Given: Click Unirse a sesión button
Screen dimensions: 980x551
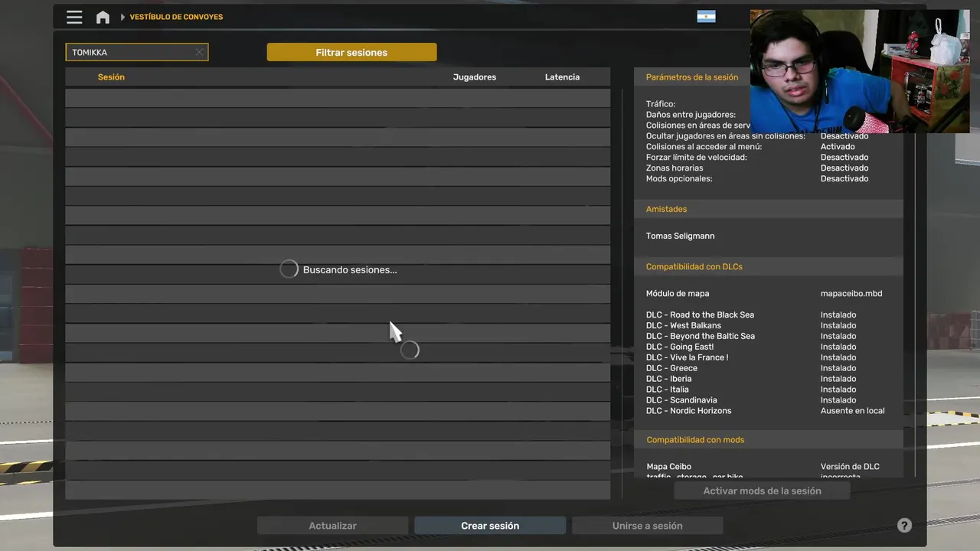Looking at the screenshot, I should click(x=647, y=526).
